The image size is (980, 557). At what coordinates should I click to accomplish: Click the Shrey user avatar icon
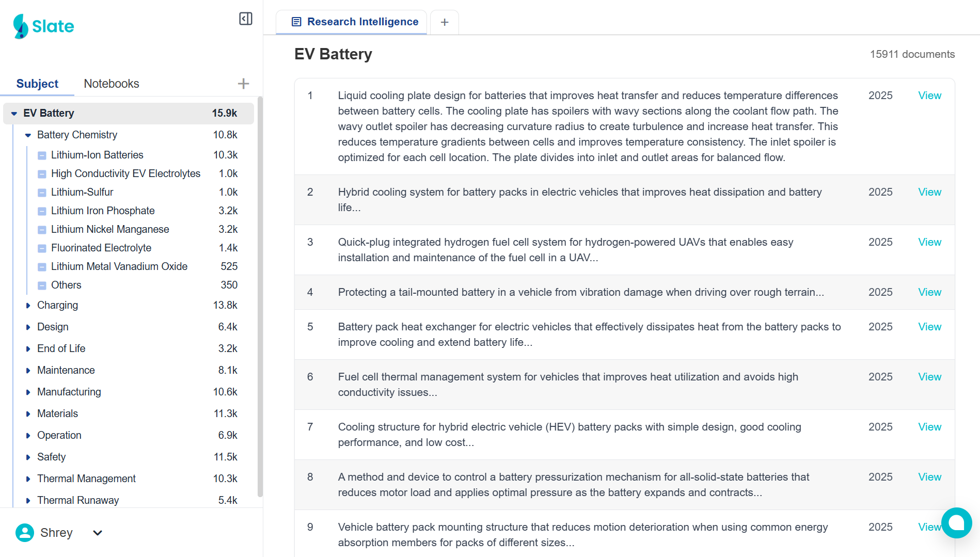(25, 533)
